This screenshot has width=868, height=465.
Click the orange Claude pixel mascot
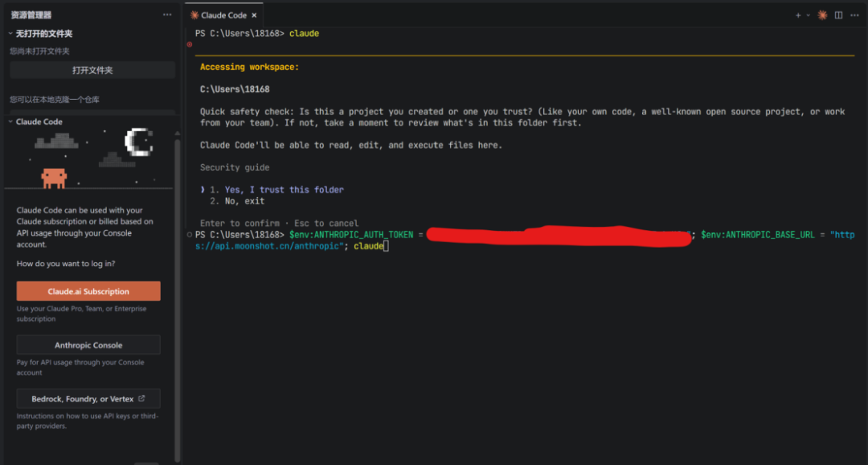click(x=55, y=179)
